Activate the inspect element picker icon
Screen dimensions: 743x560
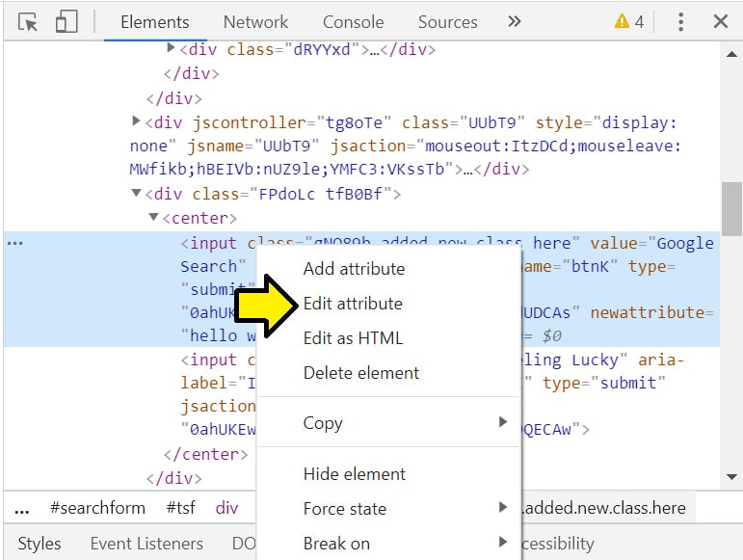[x=28, y=22]
